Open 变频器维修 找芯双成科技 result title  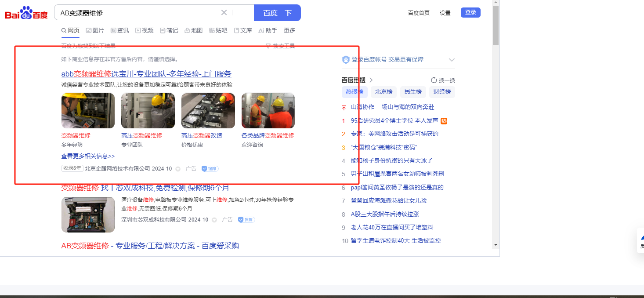click(145, 188)
